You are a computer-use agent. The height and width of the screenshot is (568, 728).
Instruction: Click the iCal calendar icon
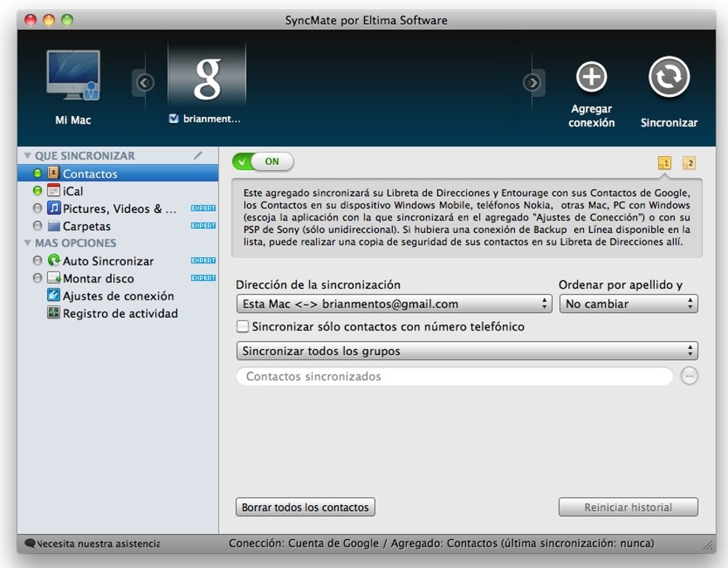(54, 190)
